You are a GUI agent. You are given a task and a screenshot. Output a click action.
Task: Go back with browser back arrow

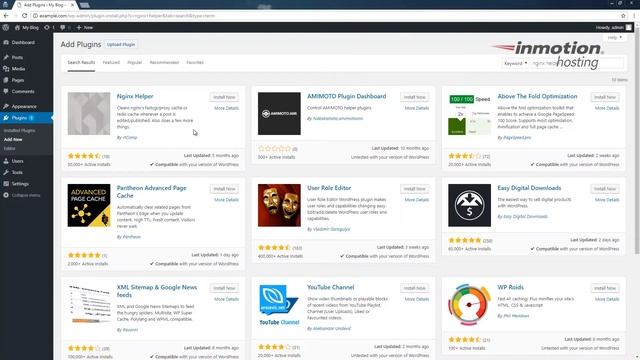6,16
